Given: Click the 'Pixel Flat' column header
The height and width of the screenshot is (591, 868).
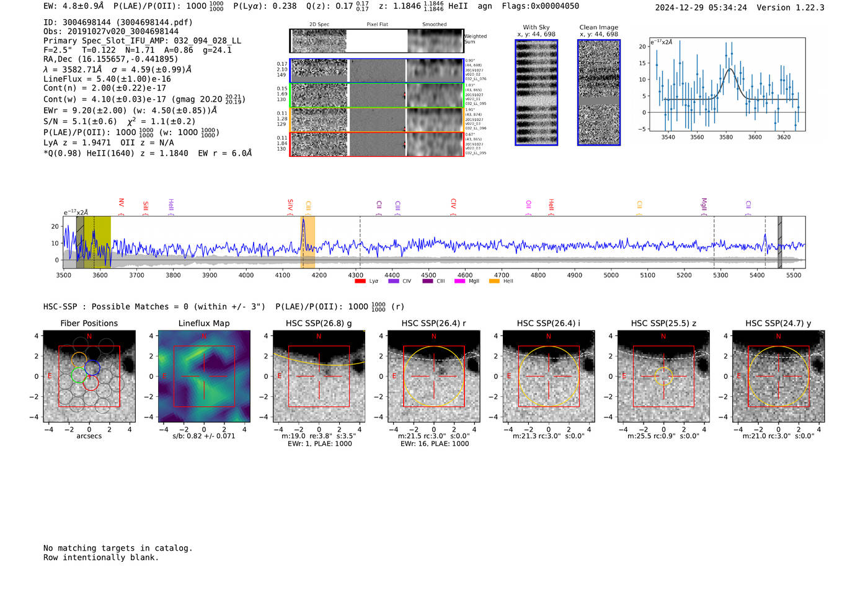Looking at the screenshot, I should pyautogui.click(x=377, y=24).
